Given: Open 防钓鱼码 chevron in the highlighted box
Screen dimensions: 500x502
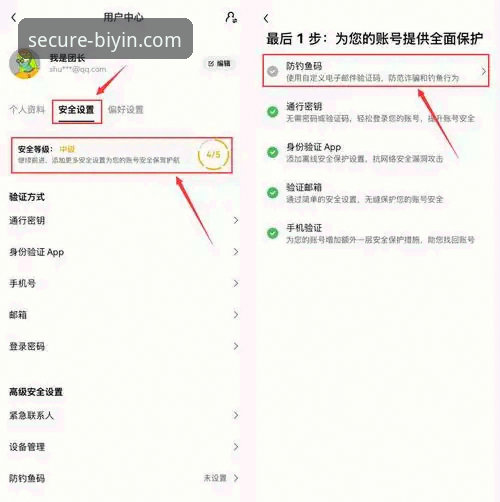Looking at the screenshot, I should pyautogui.click(x=483, y=71).
